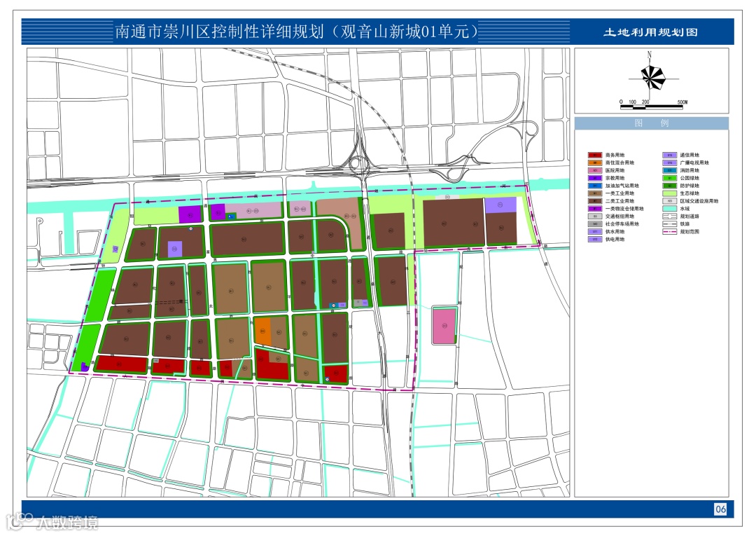The image size is (756, 536).
Task: Click the 社会停车场用地 legend label
Action: pos(622,224)
